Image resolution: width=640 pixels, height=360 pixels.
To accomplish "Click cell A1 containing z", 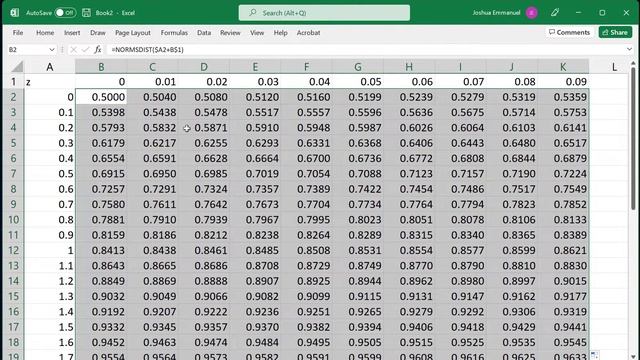I will pyautogui.click(x=50, y=82).
